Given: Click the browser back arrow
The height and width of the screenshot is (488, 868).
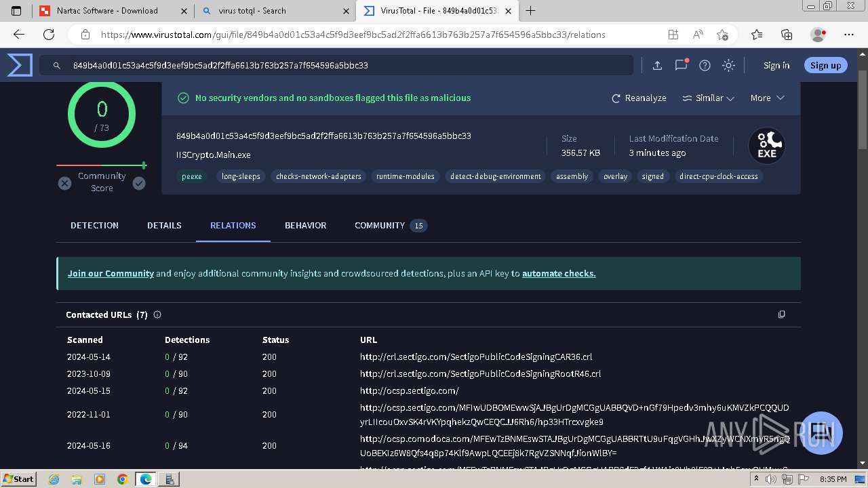Looking at the screenshot, I should [x=19, y=35].
